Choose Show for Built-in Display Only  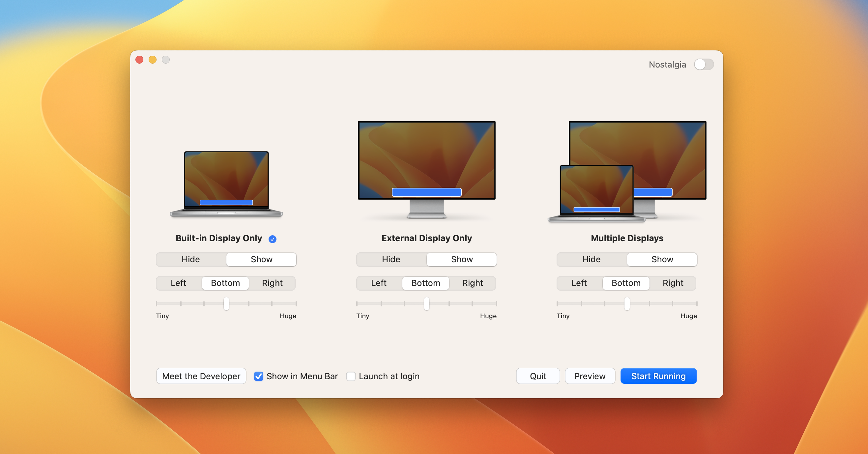(x=261, y=259)
